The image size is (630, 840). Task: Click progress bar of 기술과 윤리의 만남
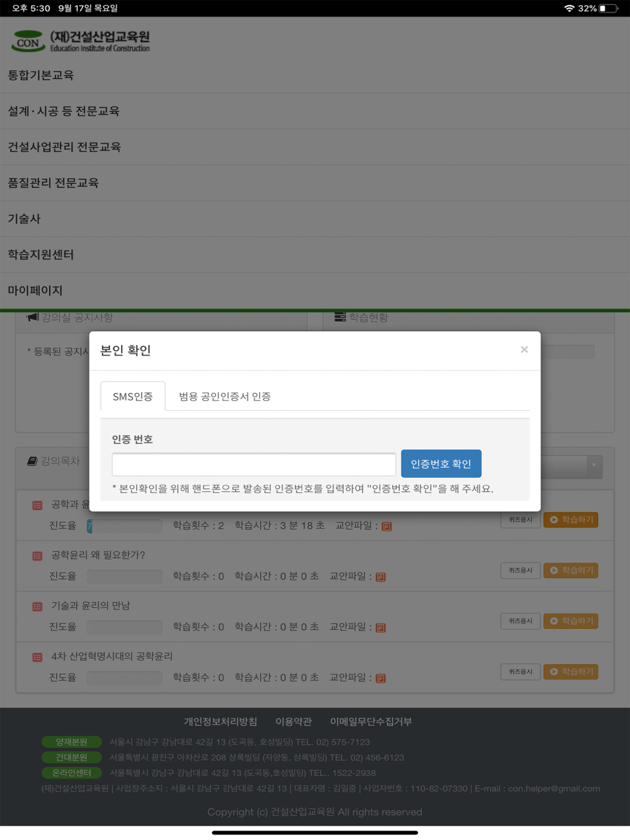[124, 627]
